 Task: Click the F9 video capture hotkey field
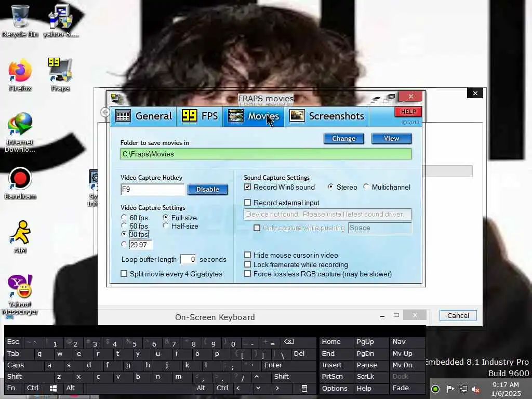152,189
